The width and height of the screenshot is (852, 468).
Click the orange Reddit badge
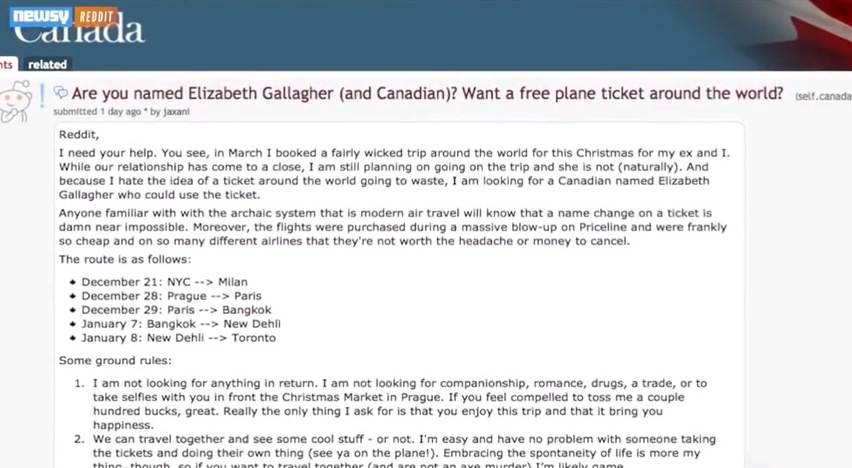pos(96,17)
